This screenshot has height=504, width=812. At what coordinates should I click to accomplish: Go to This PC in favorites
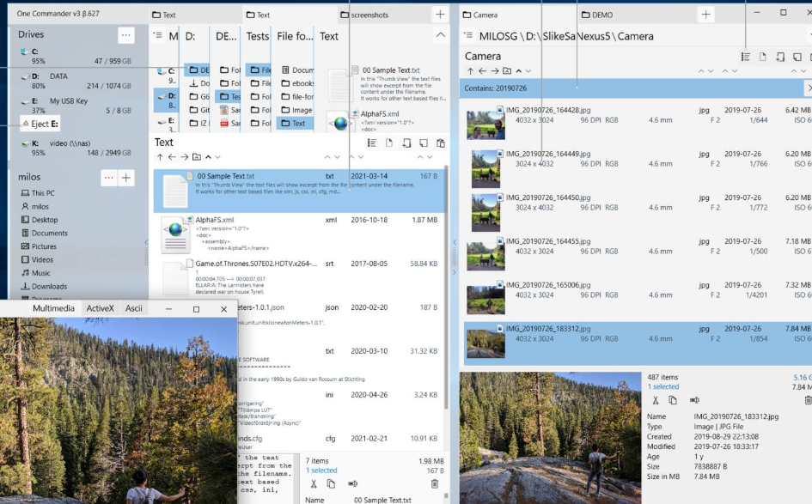pyautogui.click(x=38, y=193)
